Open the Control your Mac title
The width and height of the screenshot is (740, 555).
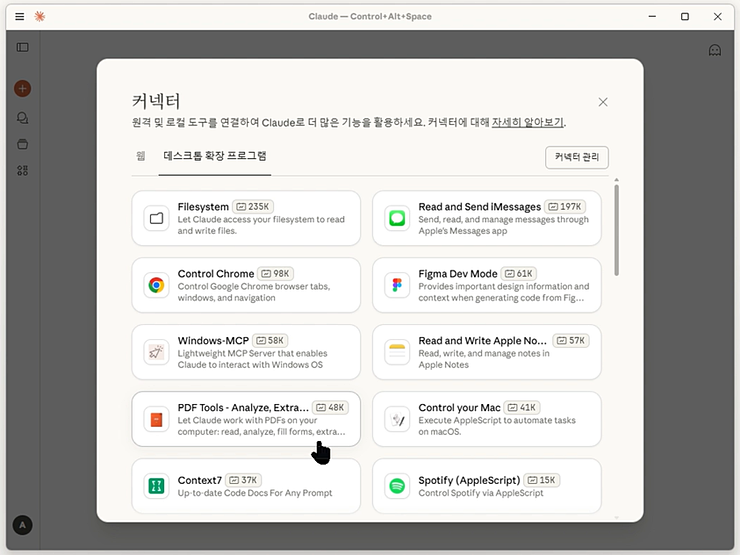click(459, 408)
